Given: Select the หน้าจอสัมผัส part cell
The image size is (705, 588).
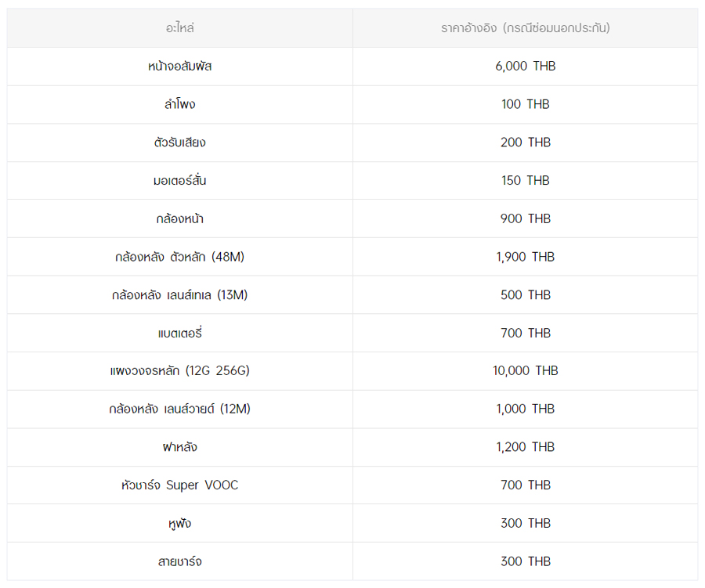Looking at the screenshot, I should (x=179, y=67).
